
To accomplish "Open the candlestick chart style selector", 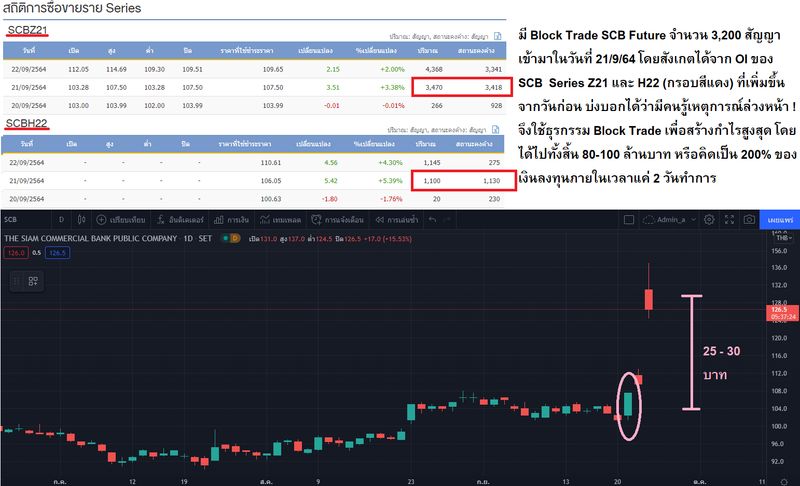I will coord(81,220).
